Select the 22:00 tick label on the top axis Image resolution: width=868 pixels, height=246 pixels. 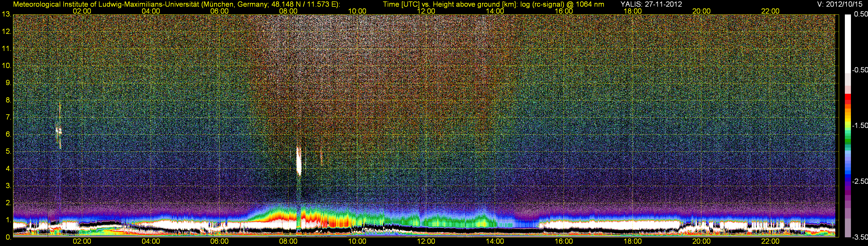click(x=770, y=11)
